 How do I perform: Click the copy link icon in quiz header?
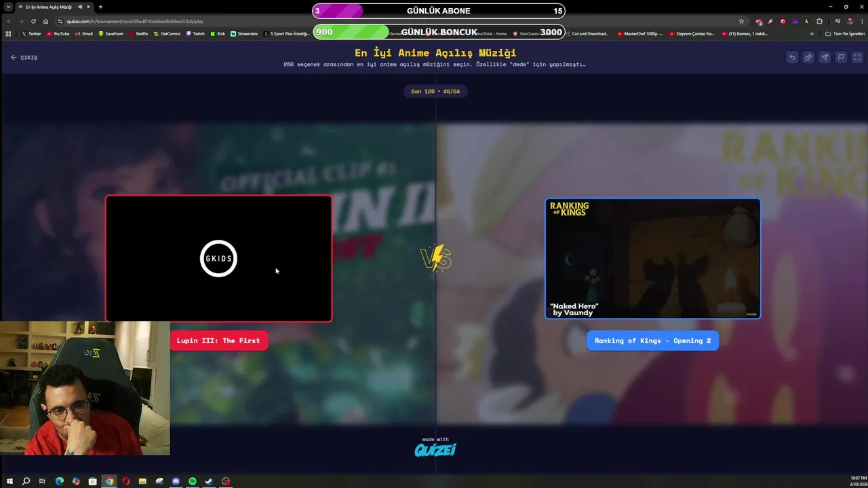click(808, 58)
